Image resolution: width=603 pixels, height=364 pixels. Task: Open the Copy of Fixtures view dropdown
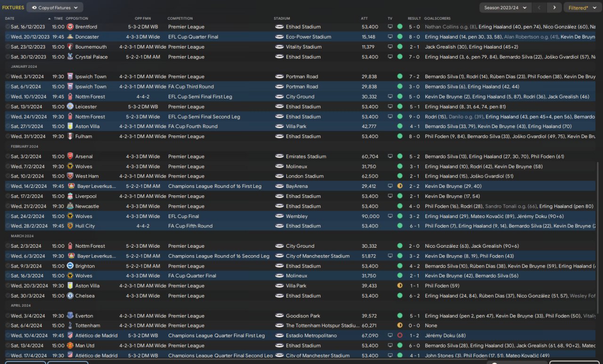tap(55, 8)
